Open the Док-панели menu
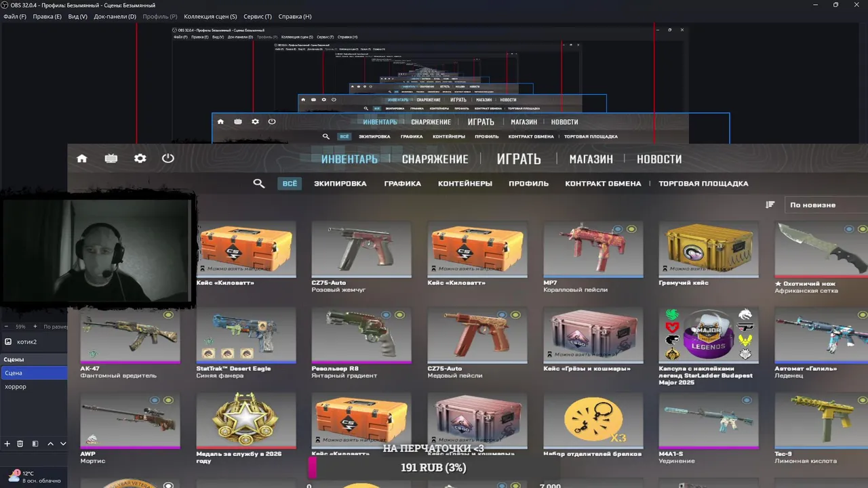Image resolution: width=868 pixels, height=488 pixels. tap(115, 16)
